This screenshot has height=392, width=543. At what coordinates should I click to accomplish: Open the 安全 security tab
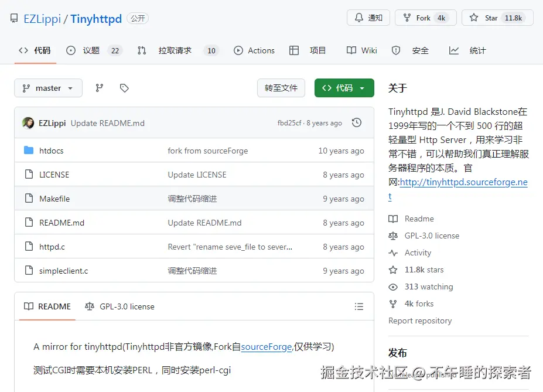click(410, 50)
